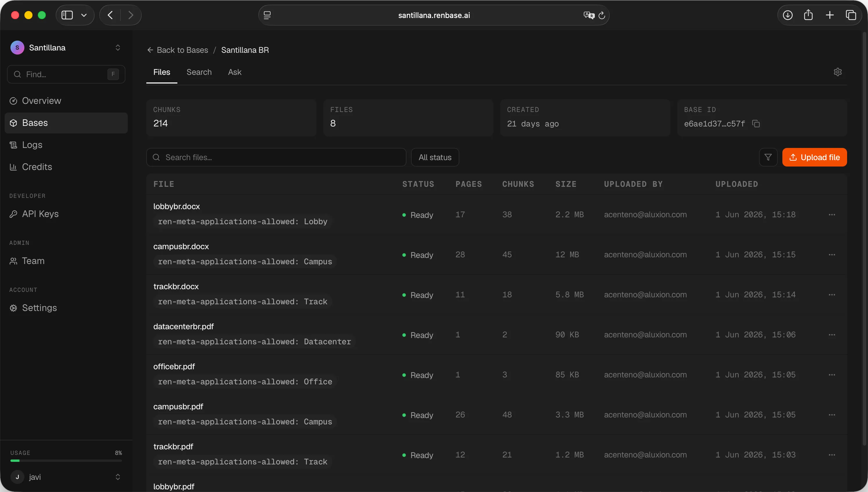Screen dimensions: 868x492
Task: Click the '1 Jun 2026, 15:18' upload date
Action: click(755, 215)
